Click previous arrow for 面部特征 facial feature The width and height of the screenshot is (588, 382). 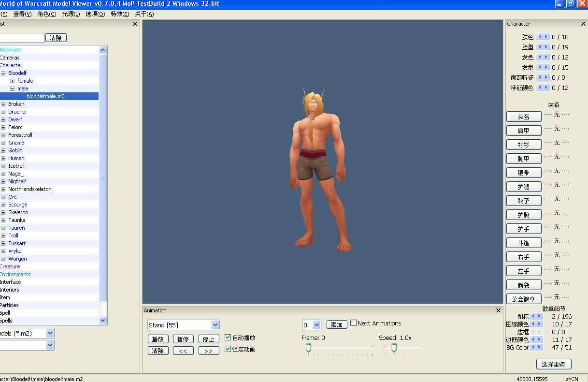540,77
